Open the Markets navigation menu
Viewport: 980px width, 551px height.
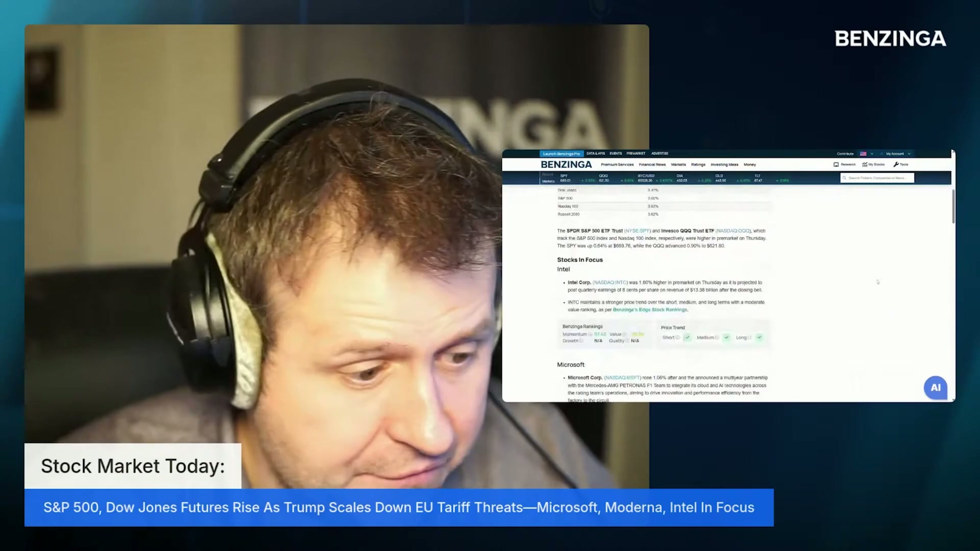click(x=678, y=165)
